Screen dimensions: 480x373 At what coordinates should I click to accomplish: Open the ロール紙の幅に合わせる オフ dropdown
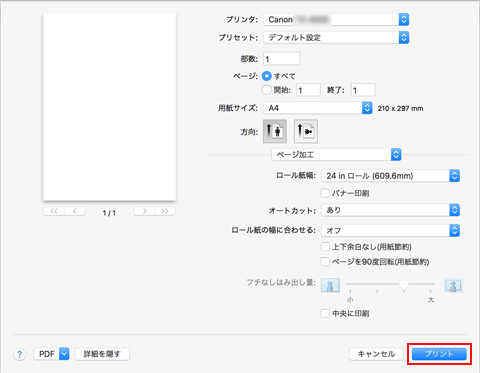[390, 230]
